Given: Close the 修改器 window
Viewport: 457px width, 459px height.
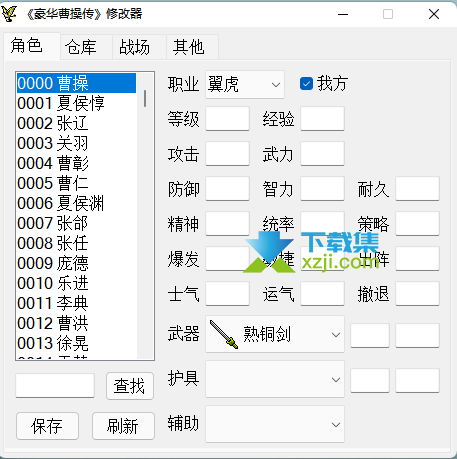Looking at the screenshot, I should (x=434, y=14).
